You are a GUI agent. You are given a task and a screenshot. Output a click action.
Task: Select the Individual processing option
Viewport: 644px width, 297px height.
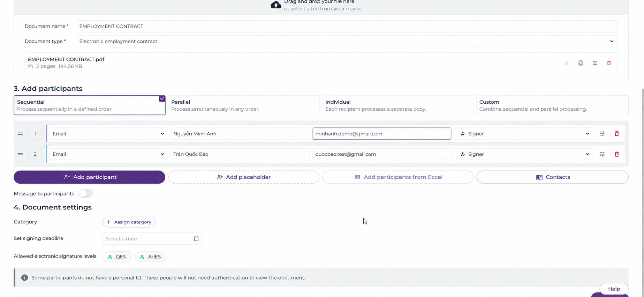coord(397,105)
